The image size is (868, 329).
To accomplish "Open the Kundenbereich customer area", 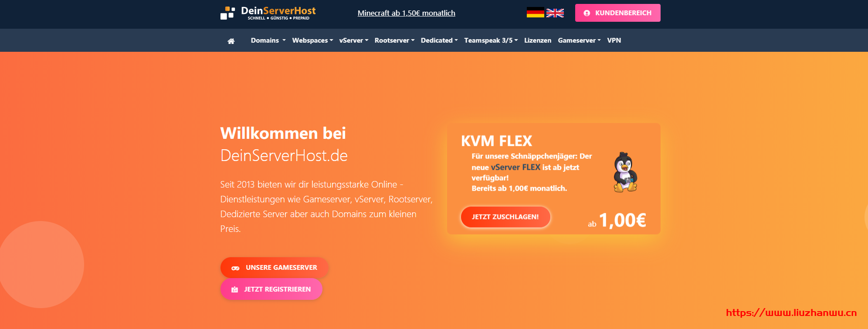I will pos(617,13).
